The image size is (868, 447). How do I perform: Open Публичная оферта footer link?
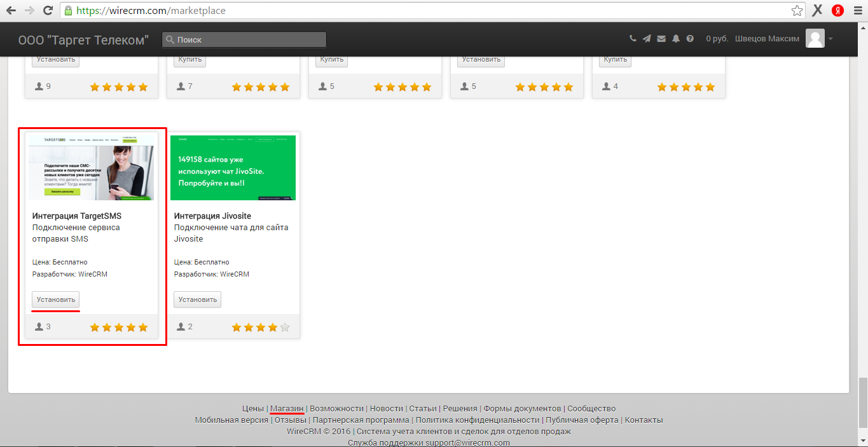click(x=582, y=420)
